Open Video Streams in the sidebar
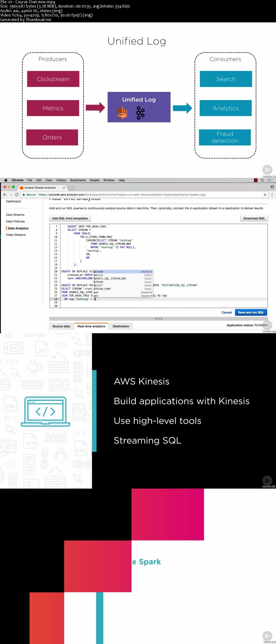 (x=16, y=235)
